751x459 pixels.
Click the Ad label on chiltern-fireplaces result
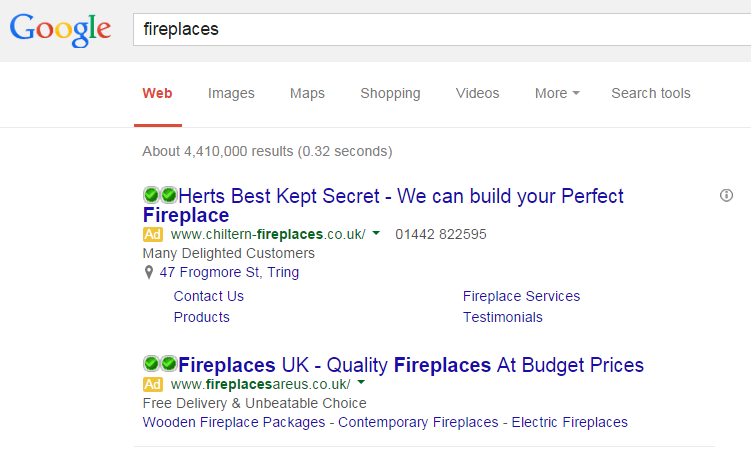[153, 234]
